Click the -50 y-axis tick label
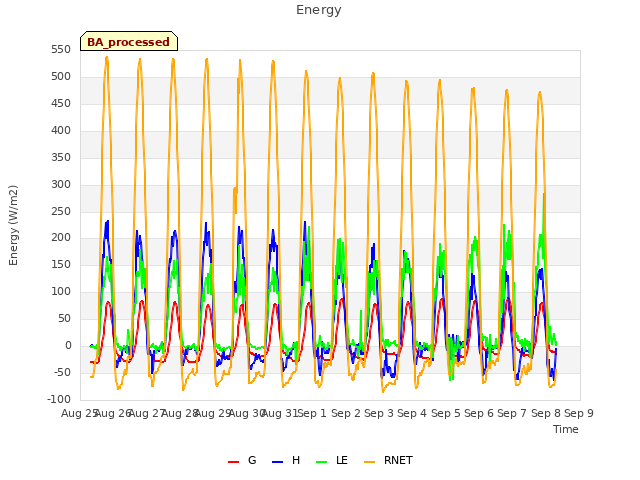The image size is (640, 480). (62, 372)
